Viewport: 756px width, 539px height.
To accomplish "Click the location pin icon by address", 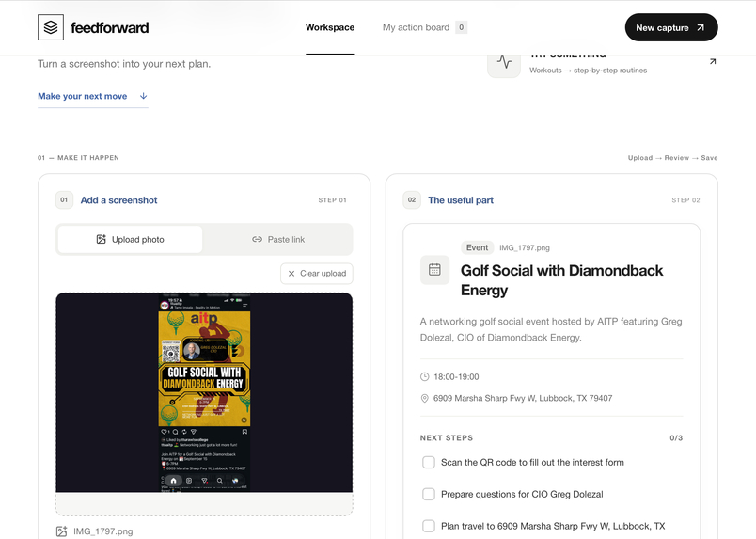I will [425, 398].
